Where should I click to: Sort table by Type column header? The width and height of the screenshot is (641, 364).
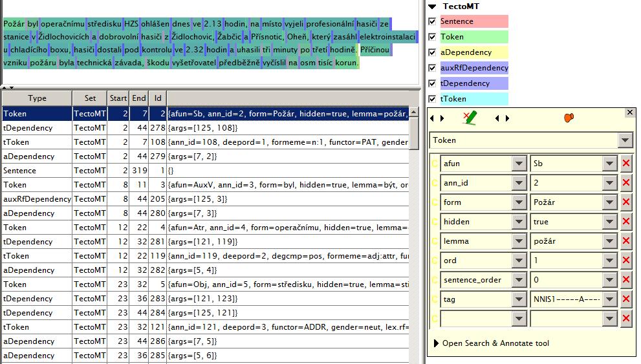point(37,98)
